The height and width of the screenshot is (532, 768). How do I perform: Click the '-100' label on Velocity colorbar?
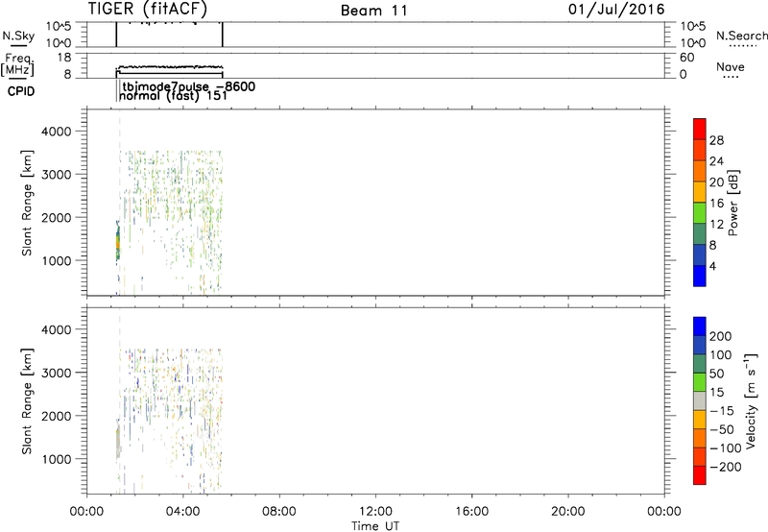coord(726,447)
